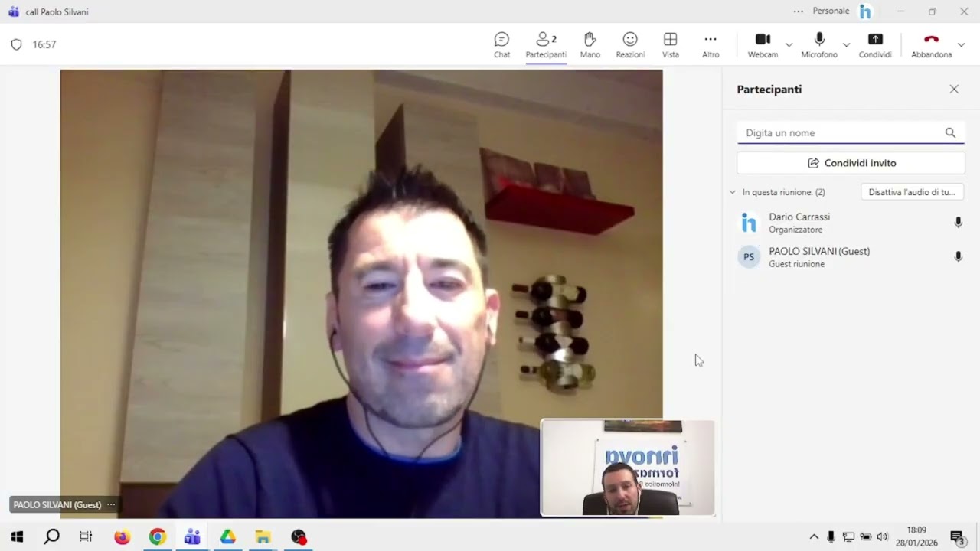Image resolution: width=980 pixels, height=551 pixels.
Task: Click the self-view video thumbnail
Action: click(628, 468)
